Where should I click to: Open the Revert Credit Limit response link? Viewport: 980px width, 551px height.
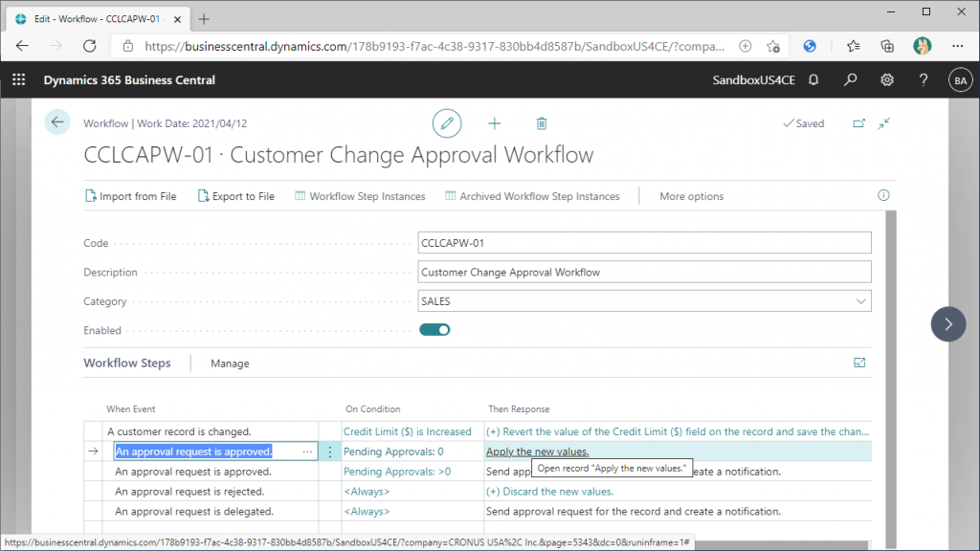pos(678,431)
